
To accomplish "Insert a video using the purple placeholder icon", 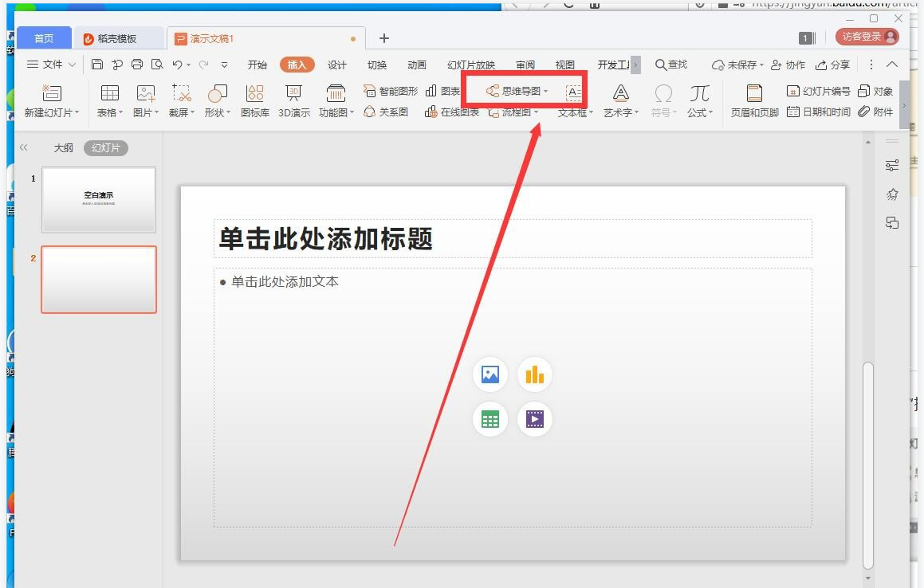I will click(534, 419).
